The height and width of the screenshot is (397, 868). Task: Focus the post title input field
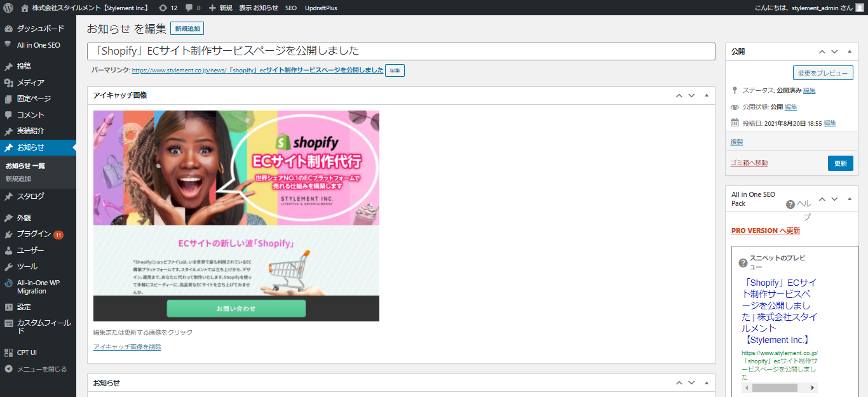pos(401,51)
